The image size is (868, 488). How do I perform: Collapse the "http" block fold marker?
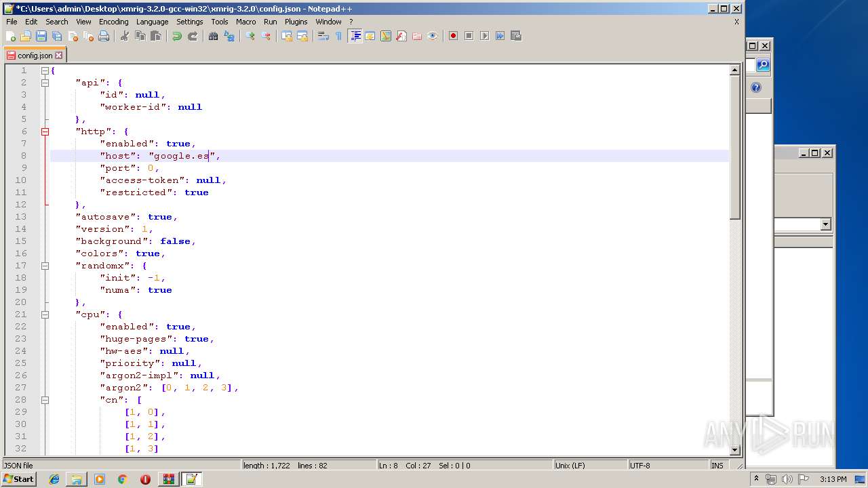[x=45, y=131]
